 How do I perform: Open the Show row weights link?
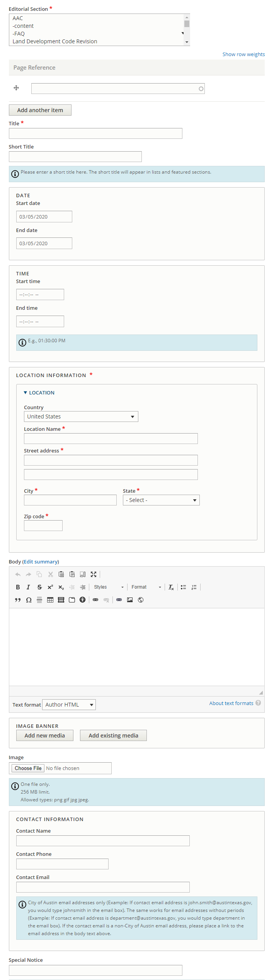click(x=243, y=55)
